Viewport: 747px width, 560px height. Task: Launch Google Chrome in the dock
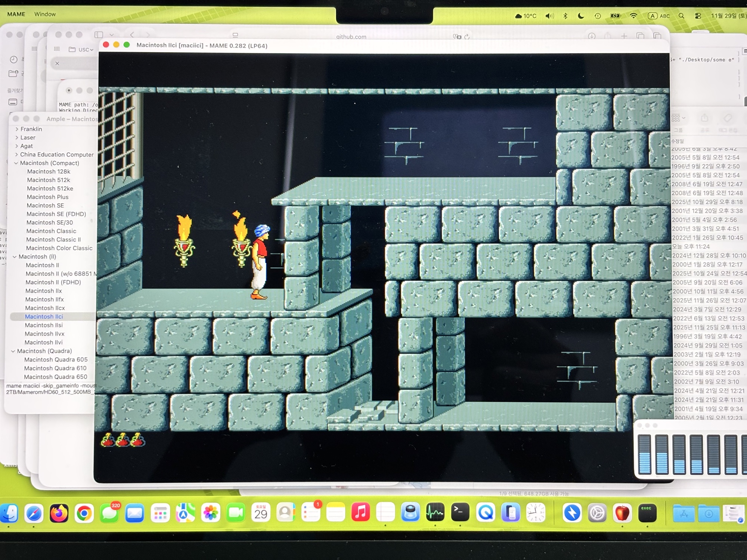coord(84,513)
